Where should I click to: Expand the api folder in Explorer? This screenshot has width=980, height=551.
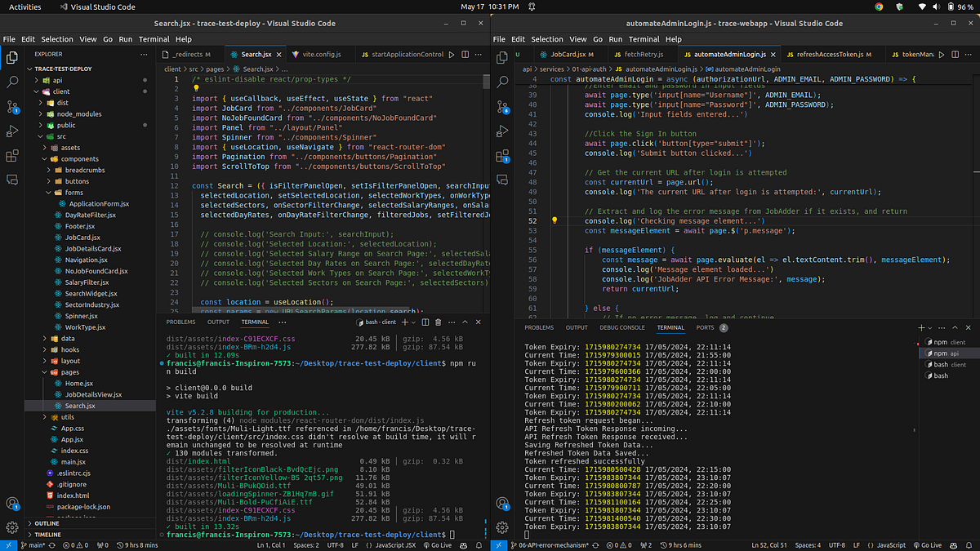57,80
